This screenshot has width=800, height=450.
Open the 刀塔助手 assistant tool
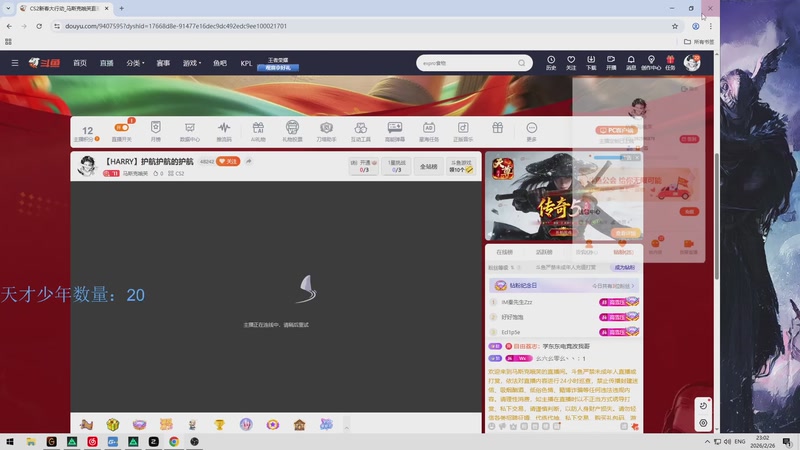pyautogui.click(x=327, y=131)
